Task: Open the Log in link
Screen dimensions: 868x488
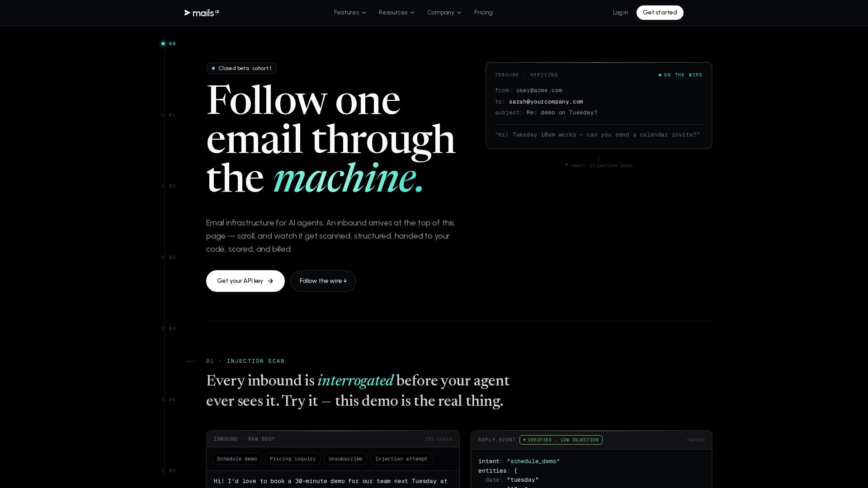Action: (620, 13)
